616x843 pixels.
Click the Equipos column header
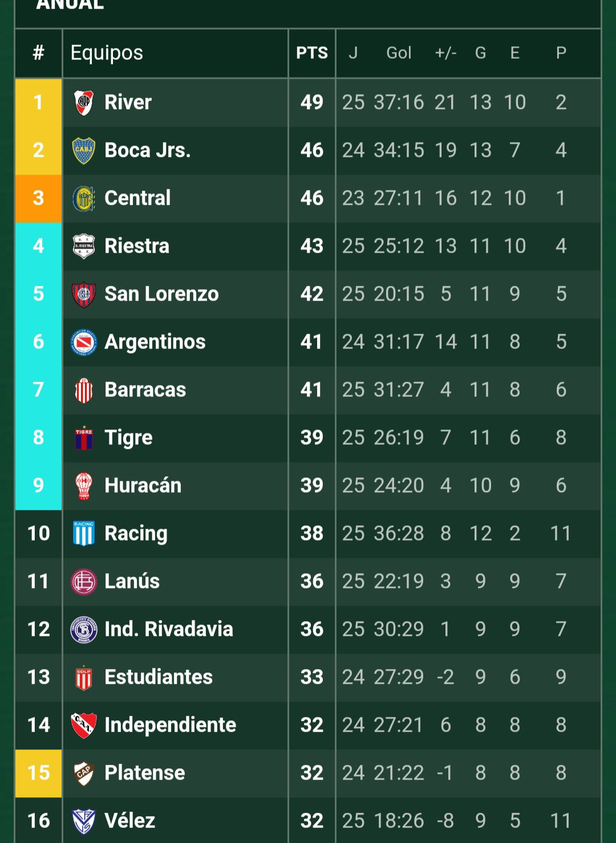pos(107,53)
